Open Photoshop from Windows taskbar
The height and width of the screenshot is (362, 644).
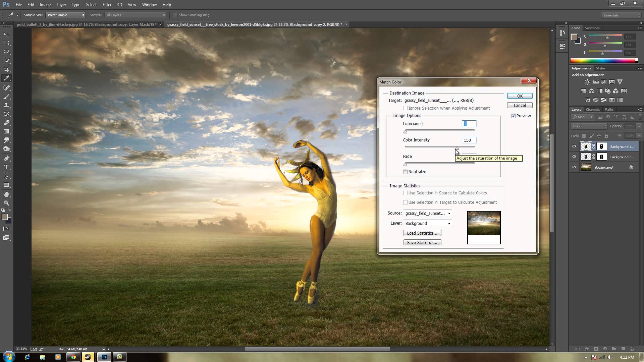pyautogui.click(x=104, y=357)
